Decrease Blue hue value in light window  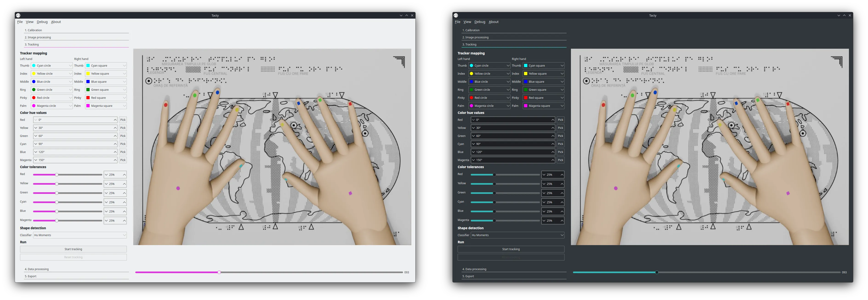tap(36, 152)
